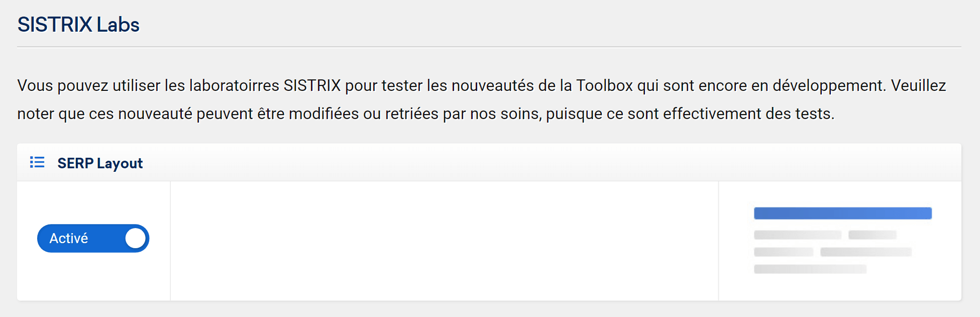Open the SERP Layout preview thumbnail
This screenshot has height=317, width=980.
tap(842, 240)
